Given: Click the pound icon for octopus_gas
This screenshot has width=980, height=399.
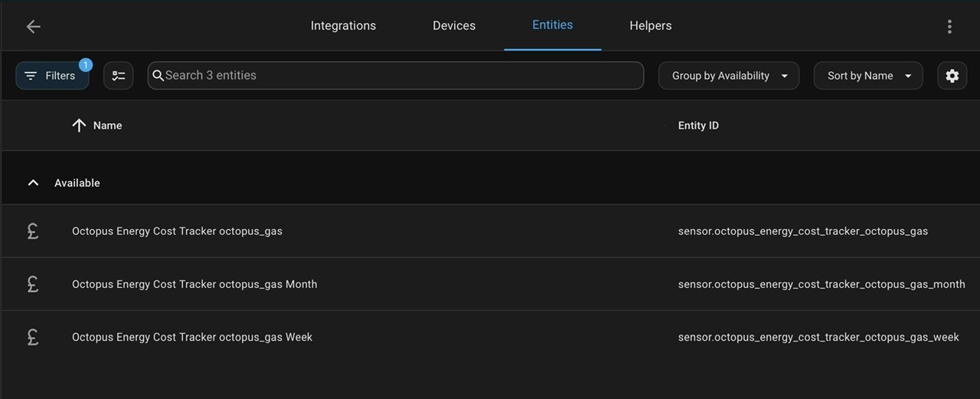Looking at the screenshot, I should (x=33, y=231).
